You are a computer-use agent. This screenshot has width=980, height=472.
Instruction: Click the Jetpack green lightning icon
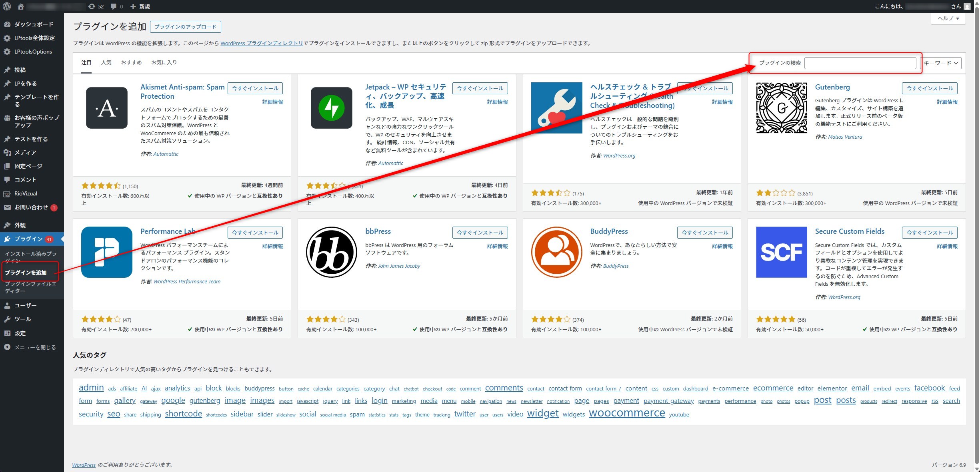pos(331,108)
